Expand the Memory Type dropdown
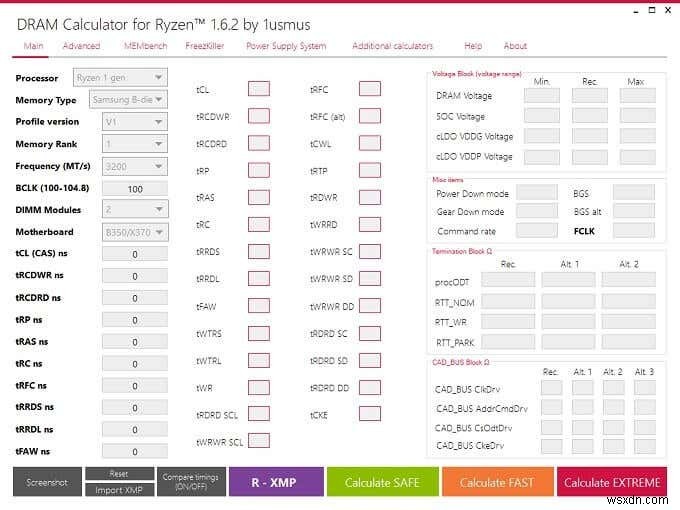This screenshot has width=680, height=510. pos(128,100)
